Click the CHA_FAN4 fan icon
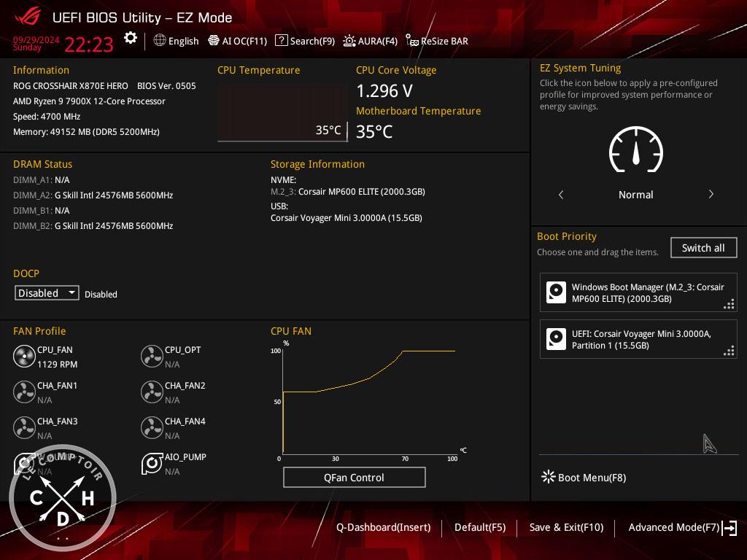 pos(152,428)
